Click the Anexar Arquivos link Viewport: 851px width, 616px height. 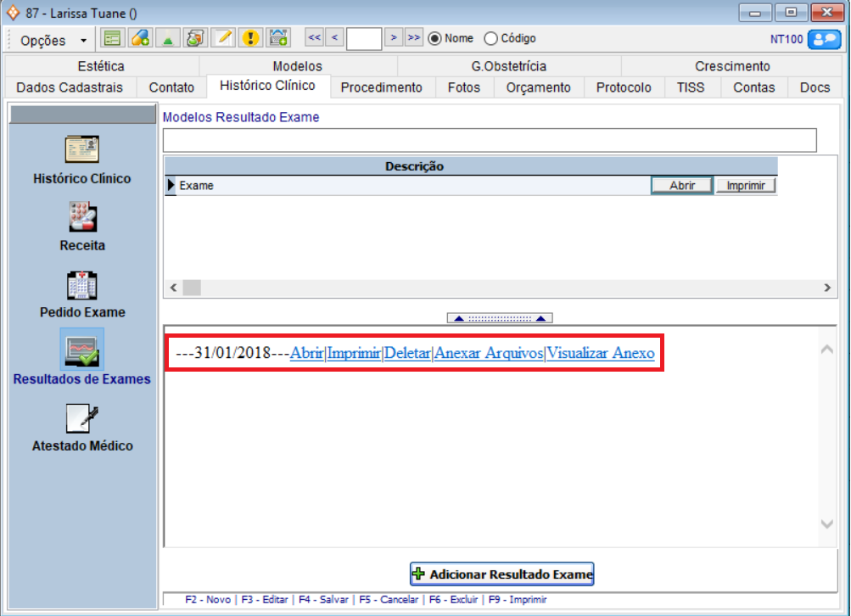point(488,354)
